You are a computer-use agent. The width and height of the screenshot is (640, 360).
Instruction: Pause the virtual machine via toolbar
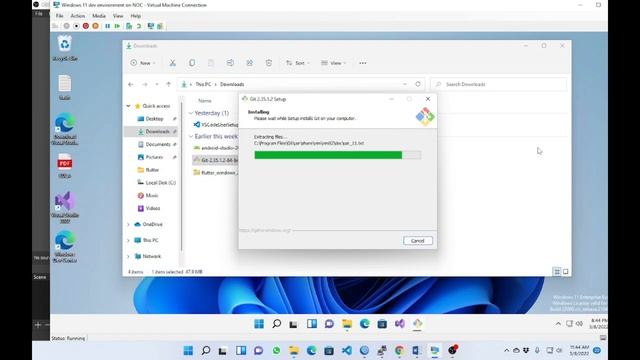pos(108,26)
